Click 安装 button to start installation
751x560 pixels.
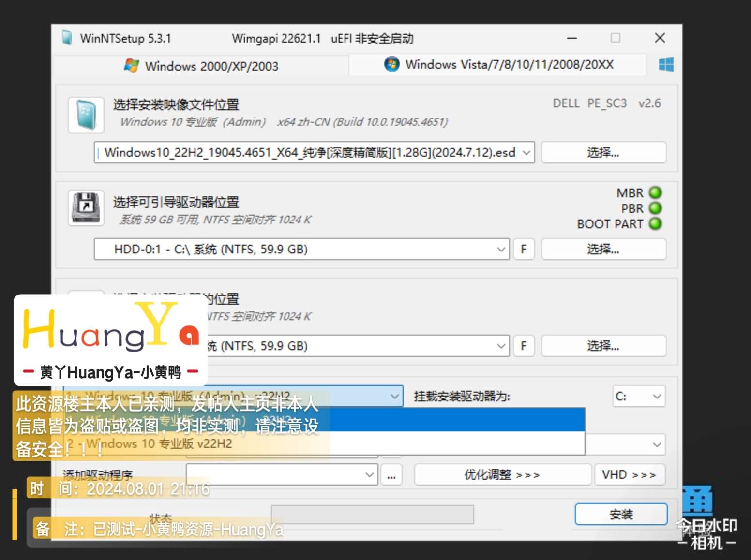621,514
